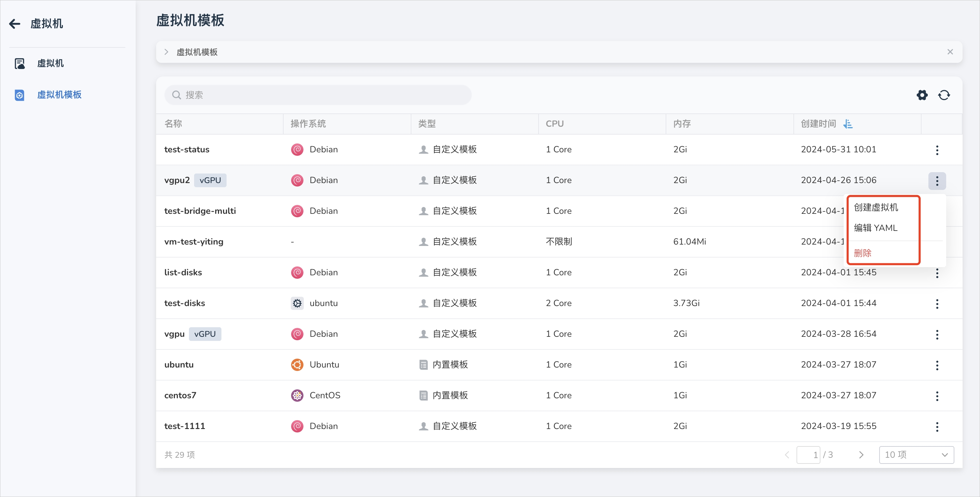The image size is (980, 497).
Task: Open the test-bridge-multi template
Action: pos(200,211)
